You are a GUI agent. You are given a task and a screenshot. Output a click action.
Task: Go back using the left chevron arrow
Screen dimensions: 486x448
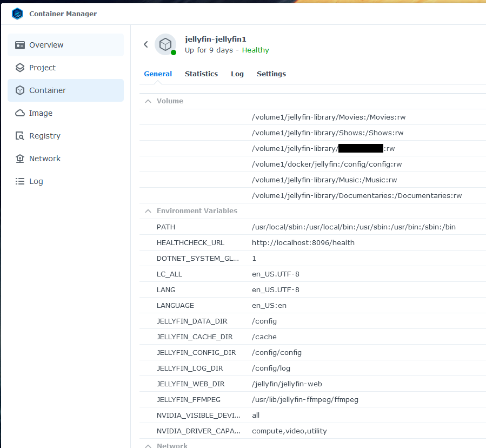pos(145,44)
